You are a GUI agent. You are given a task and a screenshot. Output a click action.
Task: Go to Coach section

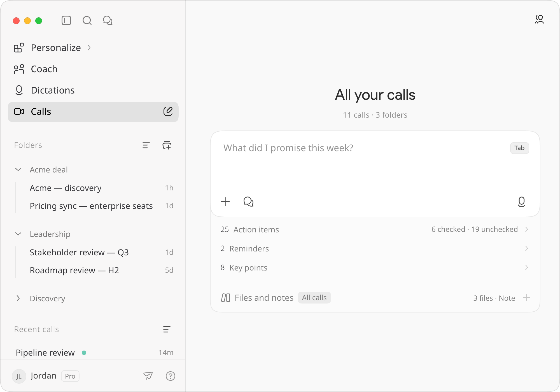pyautogui.click(x=93, y=69)
